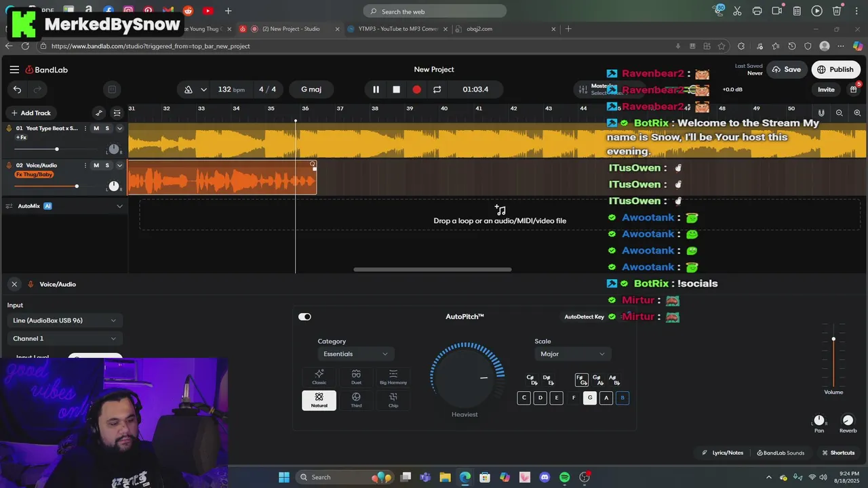868x488 pixels.
Task: Solo track 02 Voice/Audio
Action: [107, 165]
